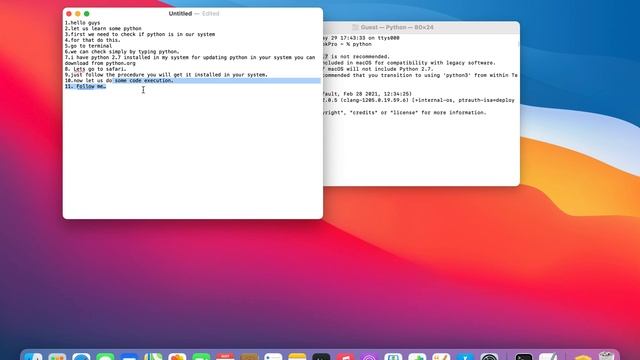640x360 pixels.
Task: Click the line '5.go to terminal'
Action: 88,46
